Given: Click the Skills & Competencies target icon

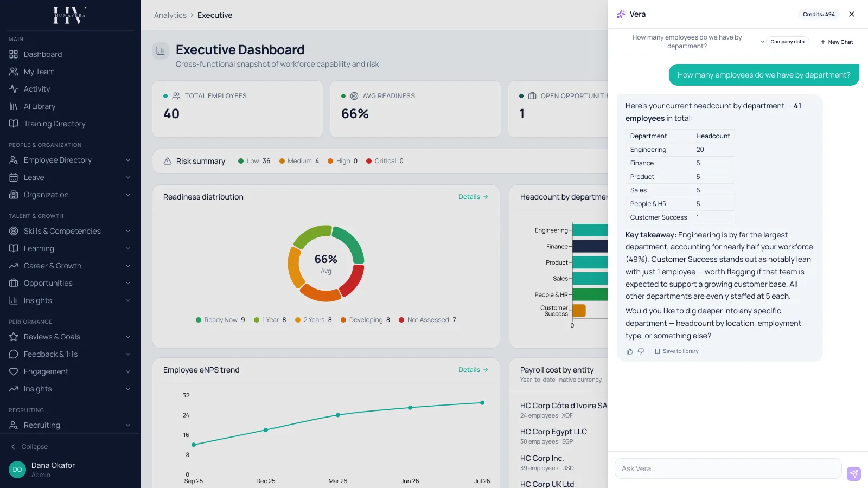Looking at the screenshot, I should 14,231.
